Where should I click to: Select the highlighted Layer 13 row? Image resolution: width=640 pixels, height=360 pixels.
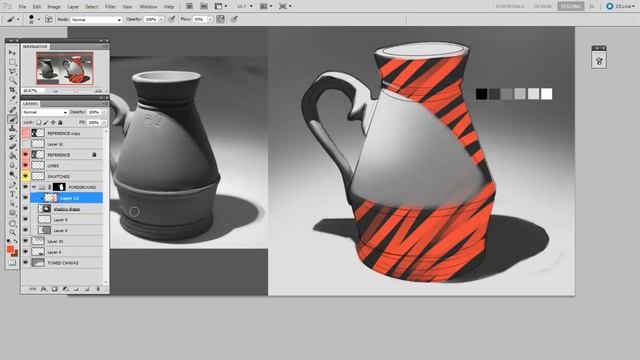[67, 198]
